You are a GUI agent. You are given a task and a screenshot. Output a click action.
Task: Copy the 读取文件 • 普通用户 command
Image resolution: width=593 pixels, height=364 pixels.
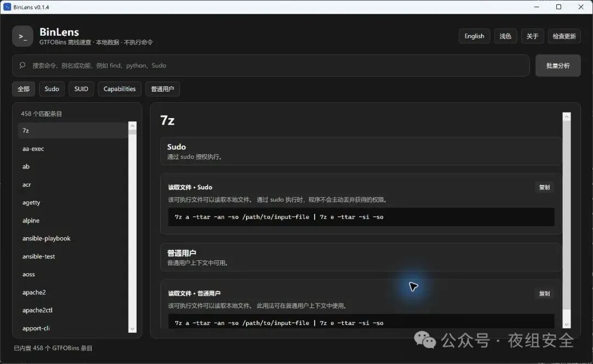tap(544, 293)
